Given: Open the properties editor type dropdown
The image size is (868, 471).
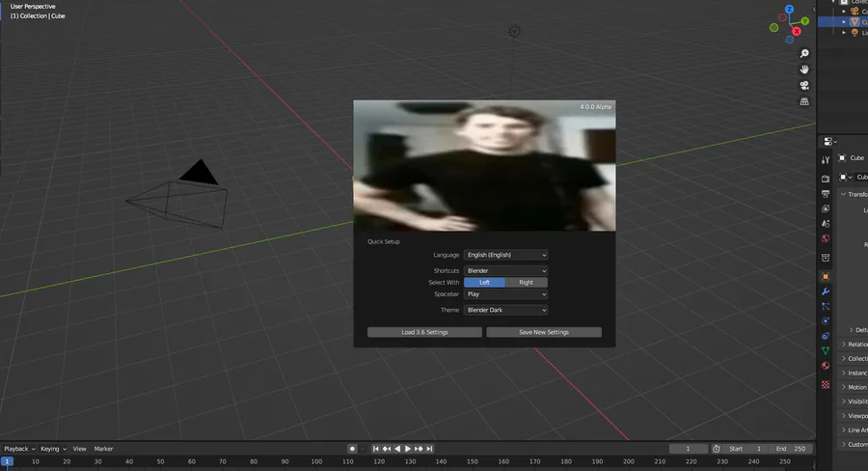Looking at the screenshot, I should pos(830,142).
